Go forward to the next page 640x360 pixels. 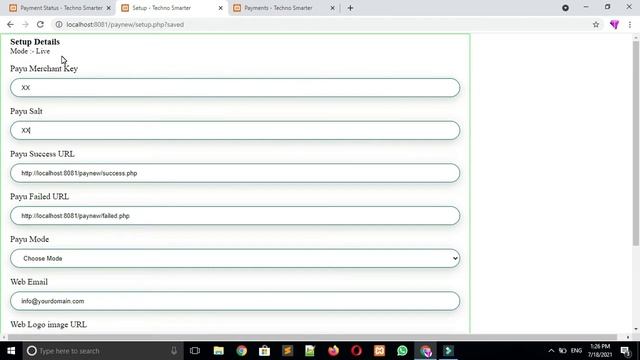click(25, 24)
